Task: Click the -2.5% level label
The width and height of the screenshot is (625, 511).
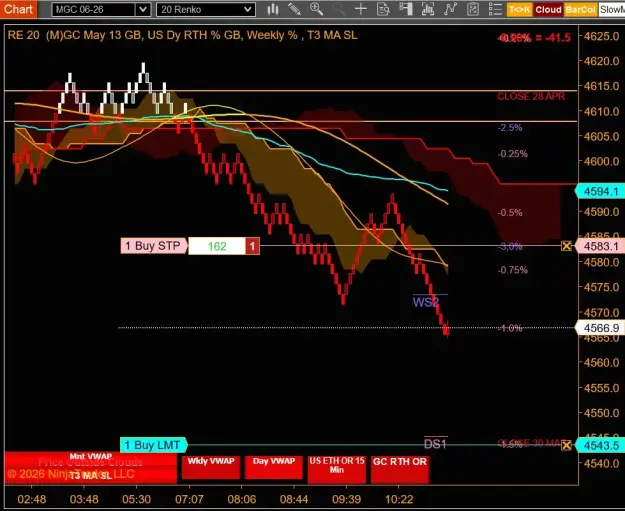Action: pos(510,128)
